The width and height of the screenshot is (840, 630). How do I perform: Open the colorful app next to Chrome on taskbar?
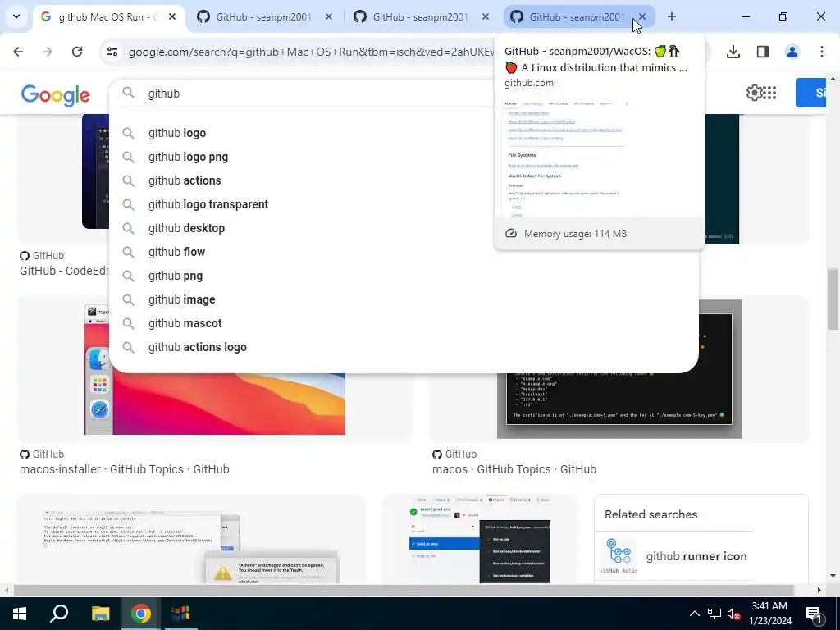(x=180, y=614)
